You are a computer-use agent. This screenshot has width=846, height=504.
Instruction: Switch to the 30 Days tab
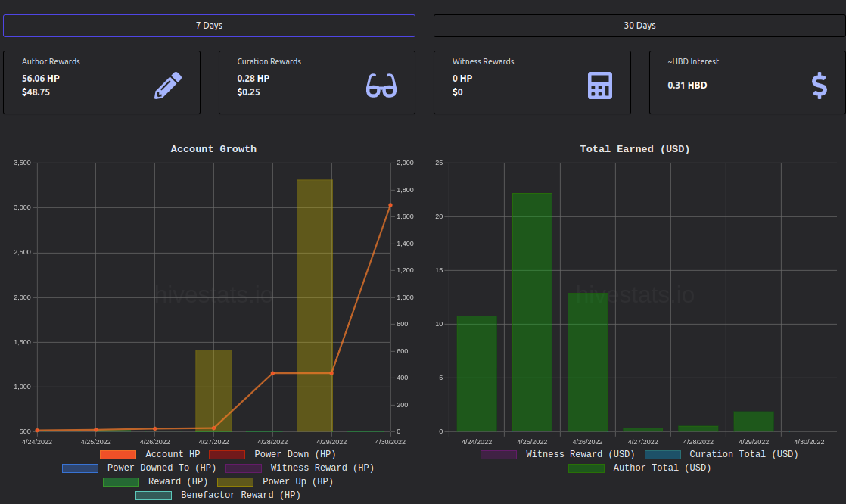coord(639,26)
